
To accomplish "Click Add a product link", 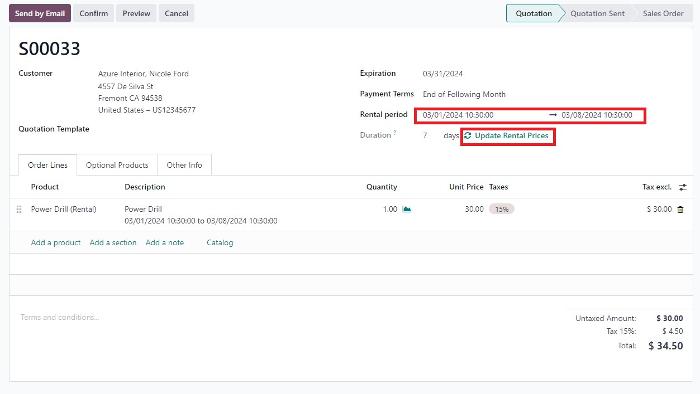I will [x=55, y=243].
